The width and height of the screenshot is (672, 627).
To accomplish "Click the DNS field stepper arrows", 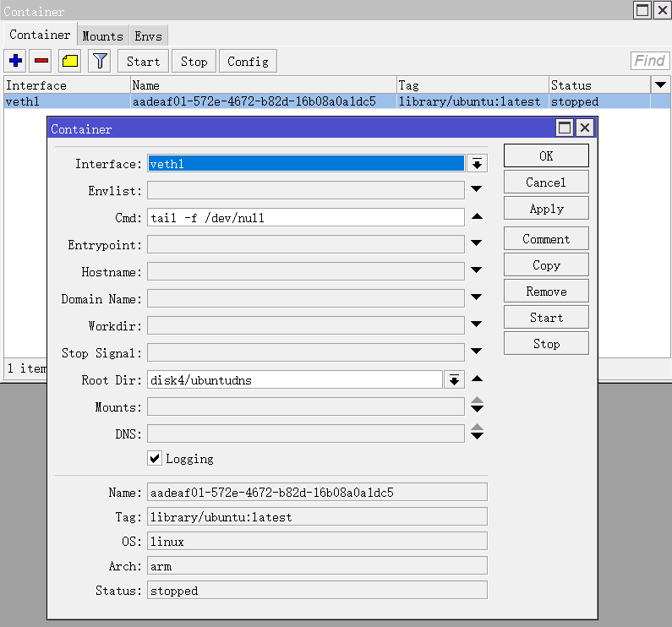I will coord(477,433).
